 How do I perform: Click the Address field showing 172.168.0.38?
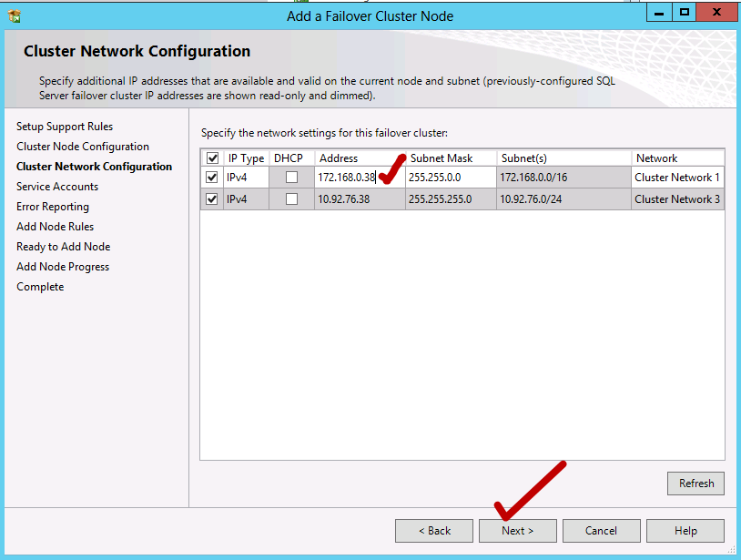point(350,178)
